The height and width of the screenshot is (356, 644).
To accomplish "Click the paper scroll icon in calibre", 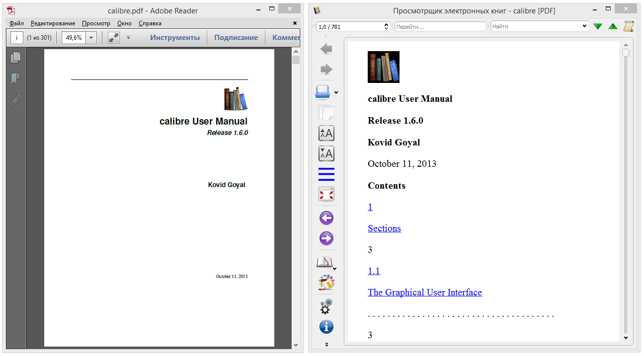I will click(629, 26).
